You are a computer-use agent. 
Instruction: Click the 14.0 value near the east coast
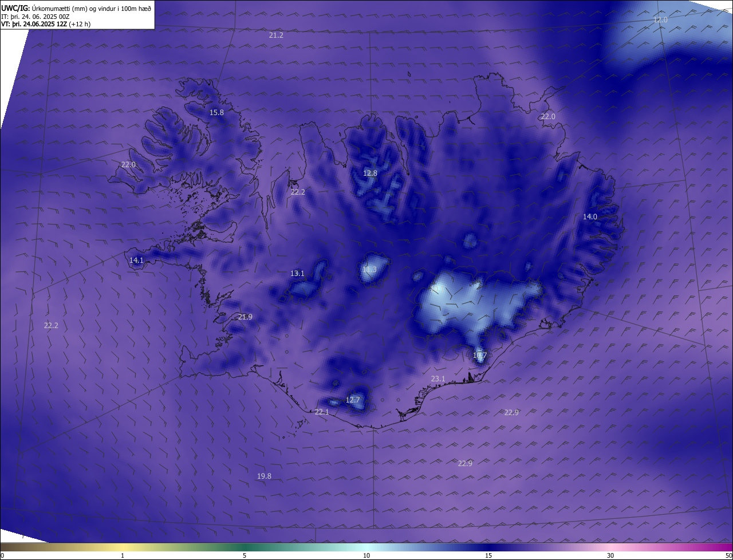[590, 217]
